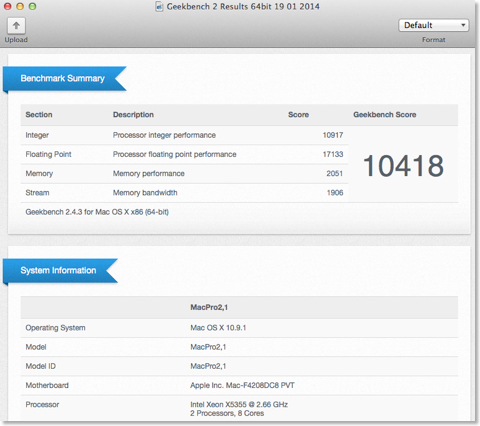Click the Geekbench 2.4.3 version line
This screenshot has width=480, height=426.
(x=97, y=212)
